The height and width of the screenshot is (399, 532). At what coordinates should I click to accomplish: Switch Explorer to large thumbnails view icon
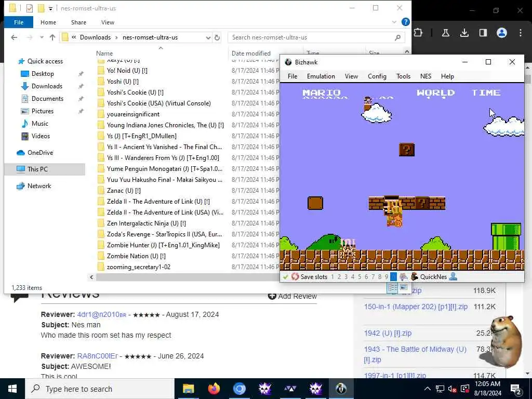[403, 287]
